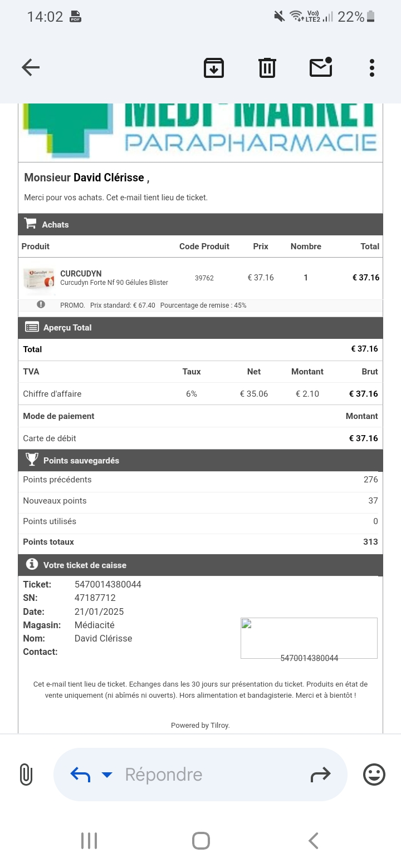Tap the Medi-Market Parapharmacie logo banner
This screenshot has width=401, height=868.
[x=200, y=131]
